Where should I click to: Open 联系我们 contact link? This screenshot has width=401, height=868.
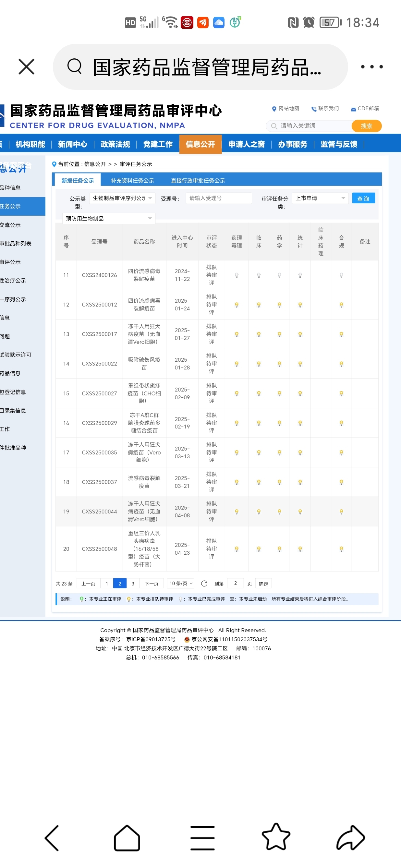tap(325, 108)
